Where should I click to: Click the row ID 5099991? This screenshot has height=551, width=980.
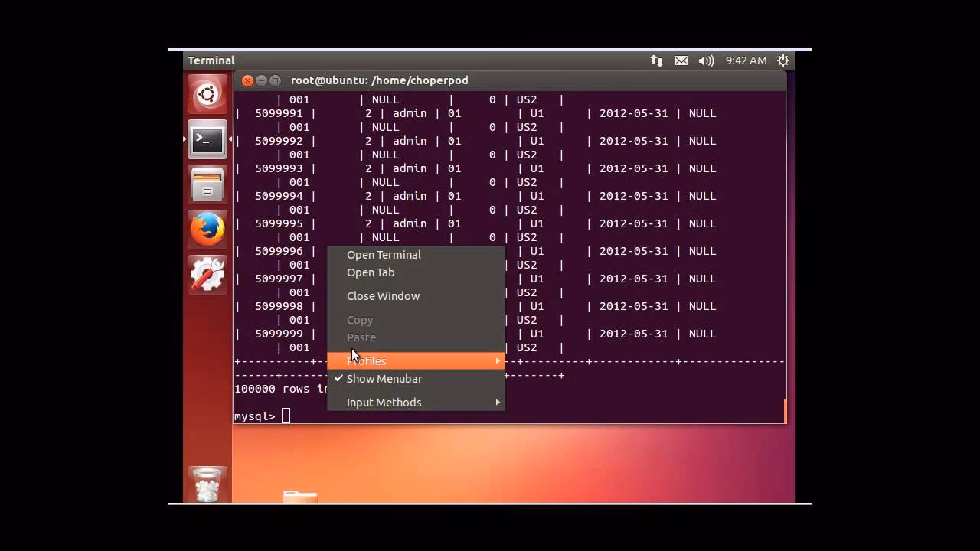tap(279, 113)
